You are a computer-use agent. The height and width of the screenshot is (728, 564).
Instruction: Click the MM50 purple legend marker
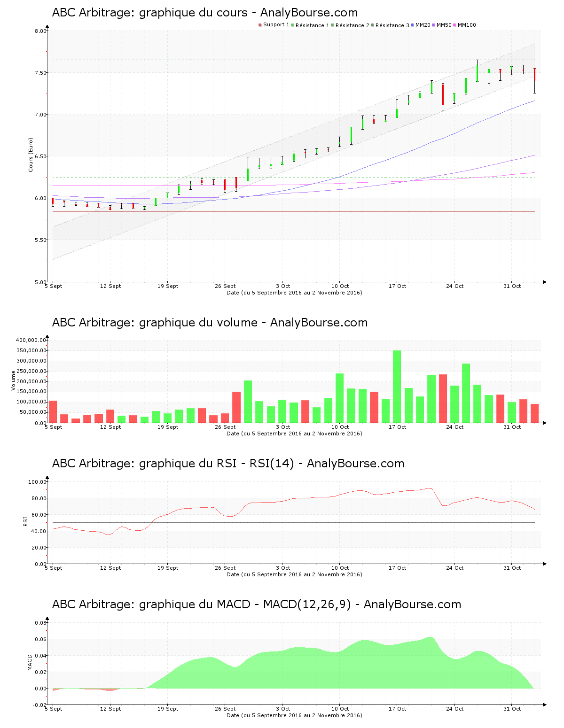[433, 25]
